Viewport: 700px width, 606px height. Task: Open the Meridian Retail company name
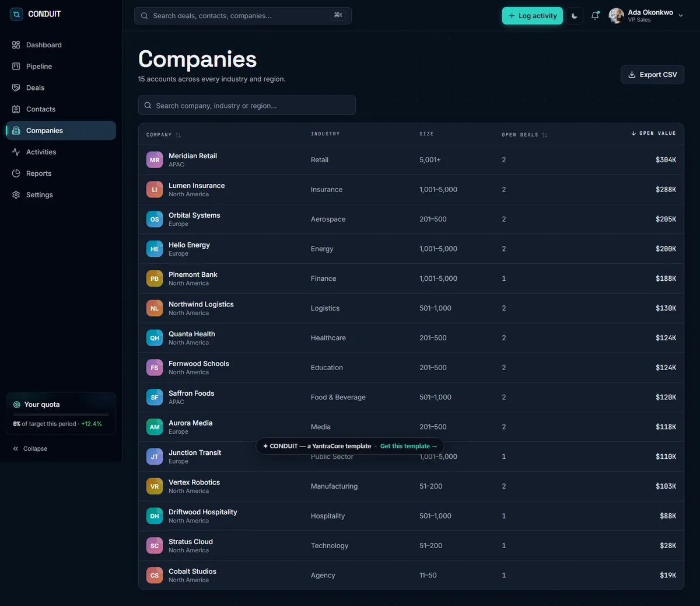(x=192, y=156)
